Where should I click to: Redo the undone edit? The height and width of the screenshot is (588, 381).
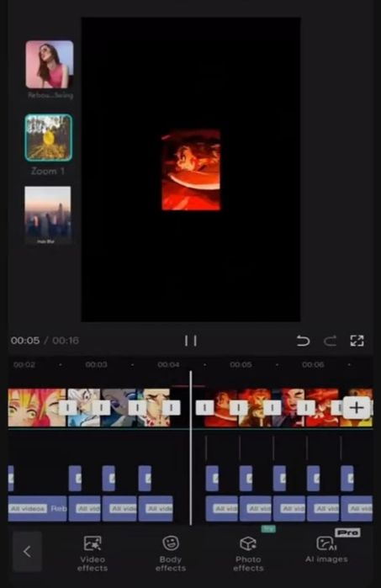(x=330, y=341)
